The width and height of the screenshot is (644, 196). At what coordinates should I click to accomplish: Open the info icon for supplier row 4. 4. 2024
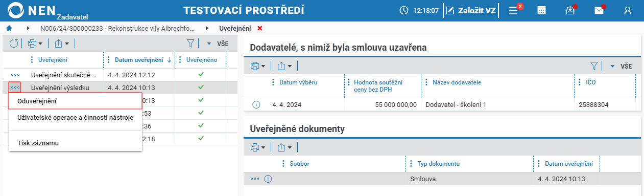coord(256,104)
